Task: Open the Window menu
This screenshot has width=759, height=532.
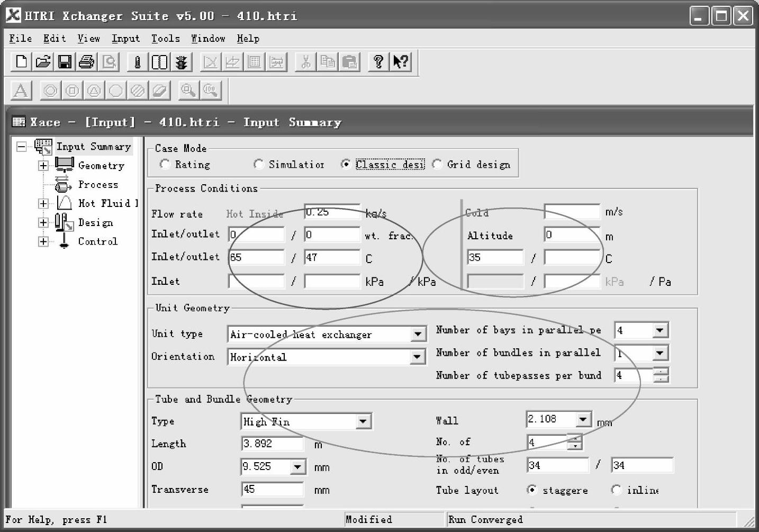Action: click(x=208, y=39)
